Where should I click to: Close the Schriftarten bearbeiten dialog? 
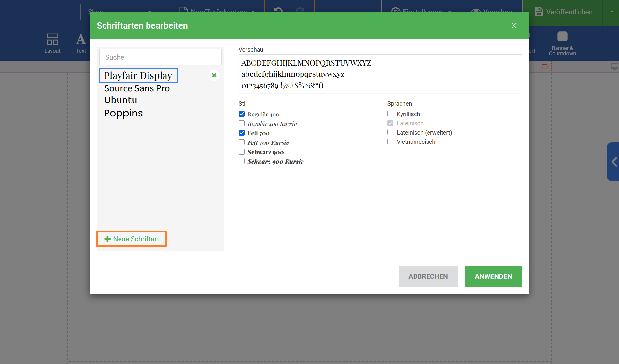514,25
